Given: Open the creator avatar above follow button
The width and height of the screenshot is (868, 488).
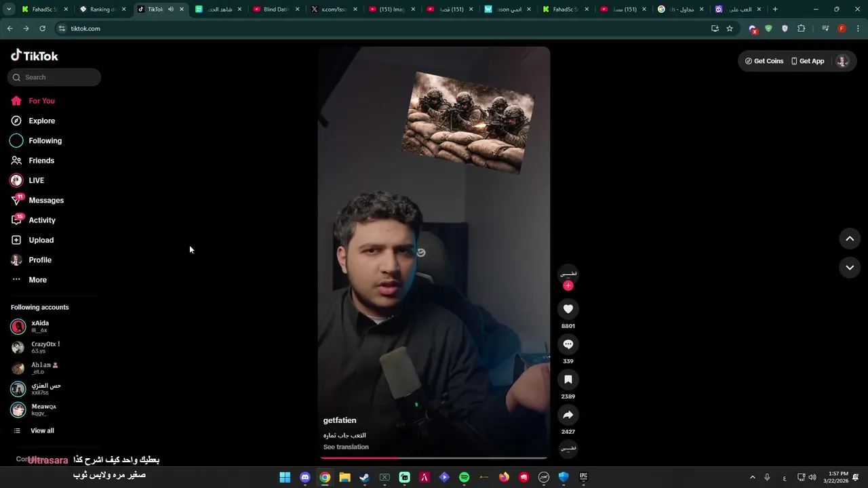Looking at the screenshot, I should pos(568,273).
